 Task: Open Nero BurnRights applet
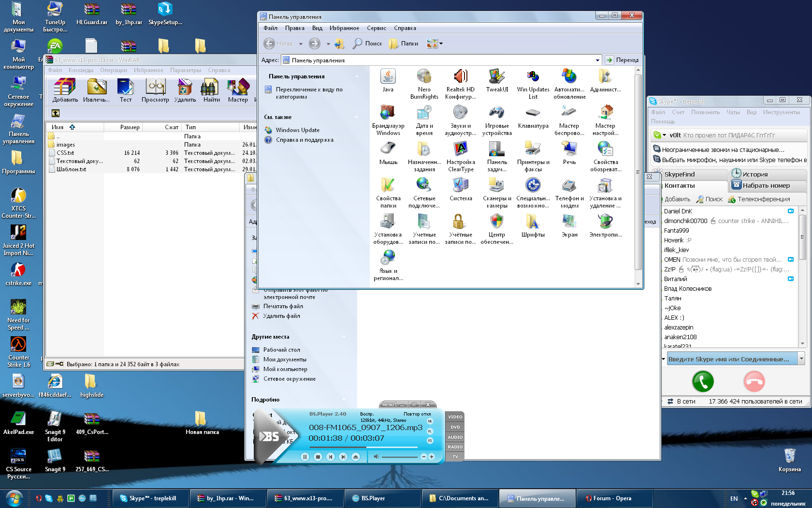(x=424, y=84)
